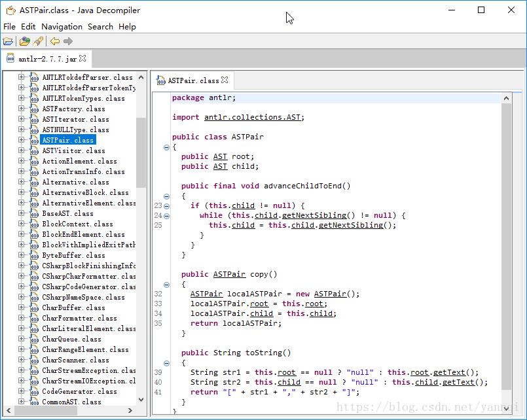Collapse the advanceChildToEnd method fold marker

tap(166, 196)
